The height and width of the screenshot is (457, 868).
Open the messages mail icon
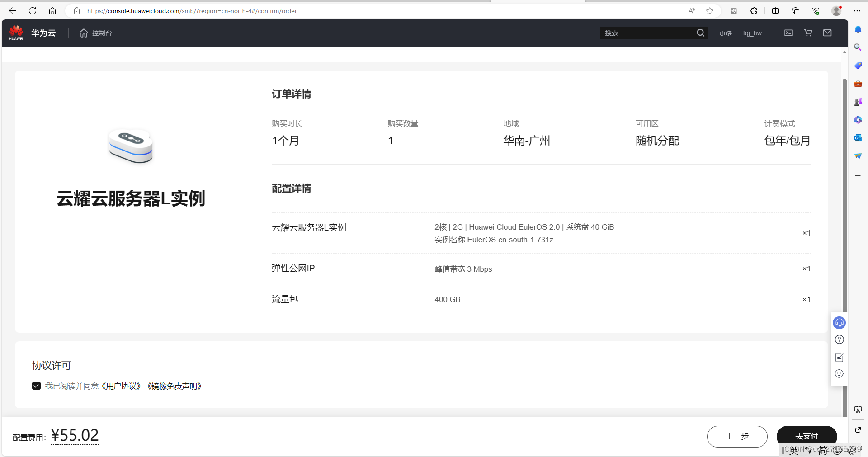(827, 33)
